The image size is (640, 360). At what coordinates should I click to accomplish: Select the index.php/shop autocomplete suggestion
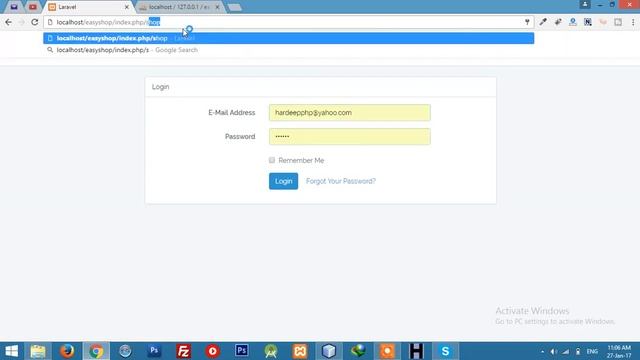point(289,38)
